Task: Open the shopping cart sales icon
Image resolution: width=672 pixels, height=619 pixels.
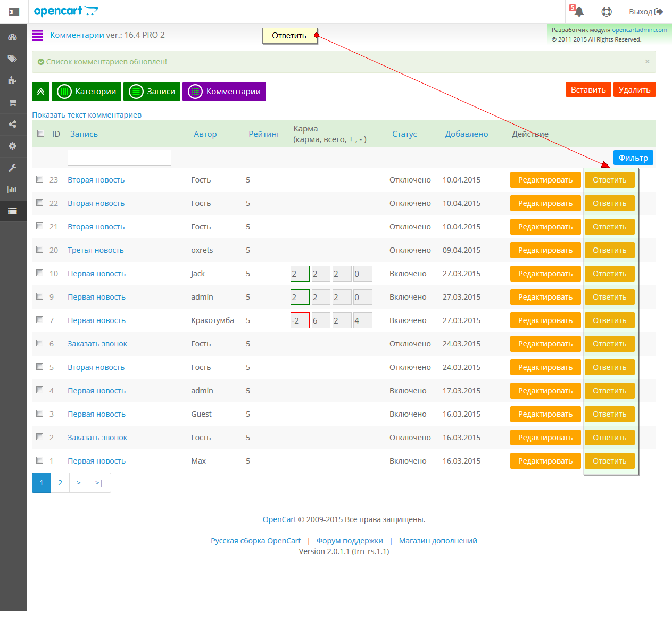Action: (x=13, y=102)
